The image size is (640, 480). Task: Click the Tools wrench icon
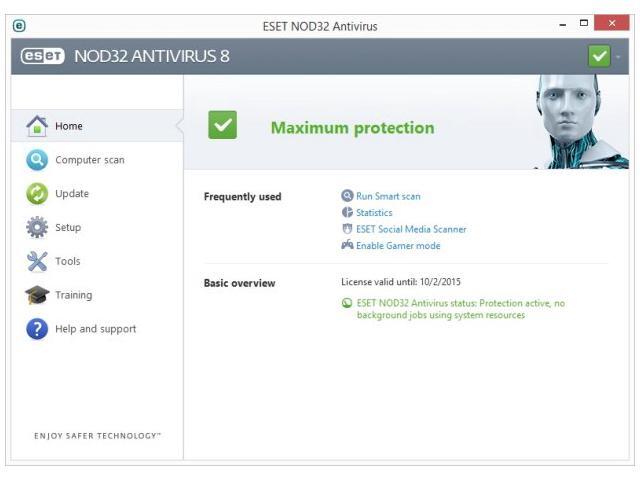click(x=37, y=262)
